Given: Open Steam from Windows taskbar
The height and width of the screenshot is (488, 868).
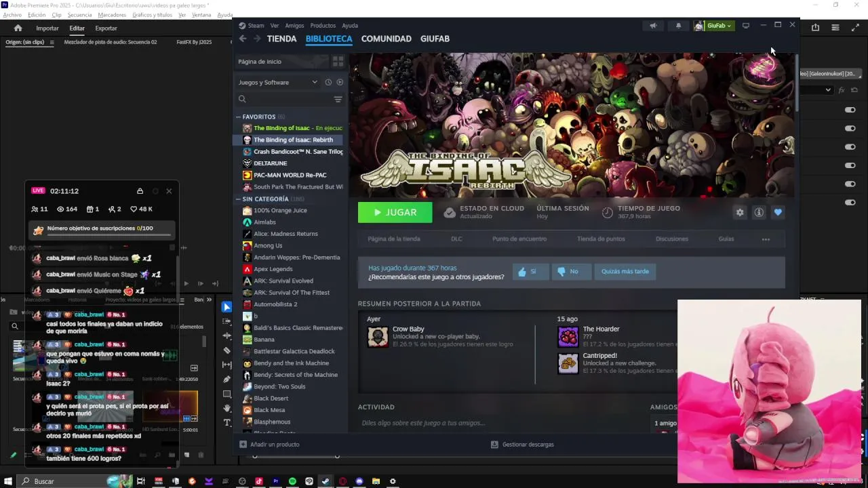Looking at the screenshot, I should coord(325,481).
